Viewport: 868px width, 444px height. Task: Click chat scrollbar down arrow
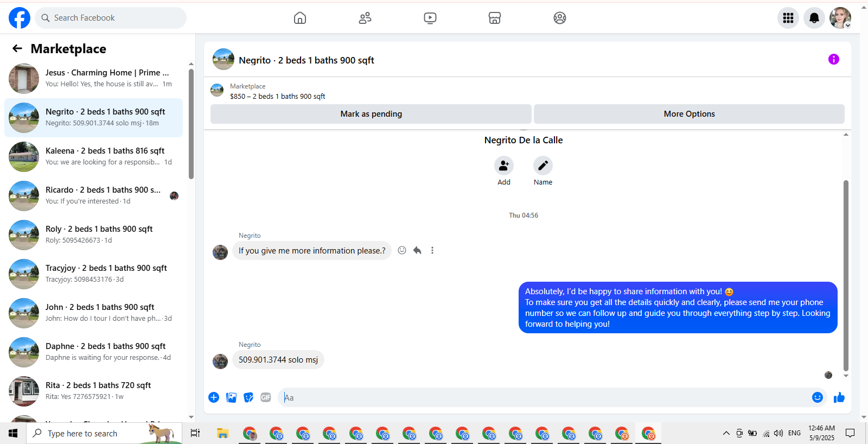coord(846,376)
